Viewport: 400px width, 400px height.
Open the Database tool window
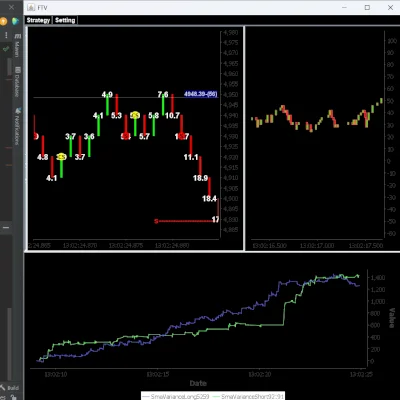(17, 82)
